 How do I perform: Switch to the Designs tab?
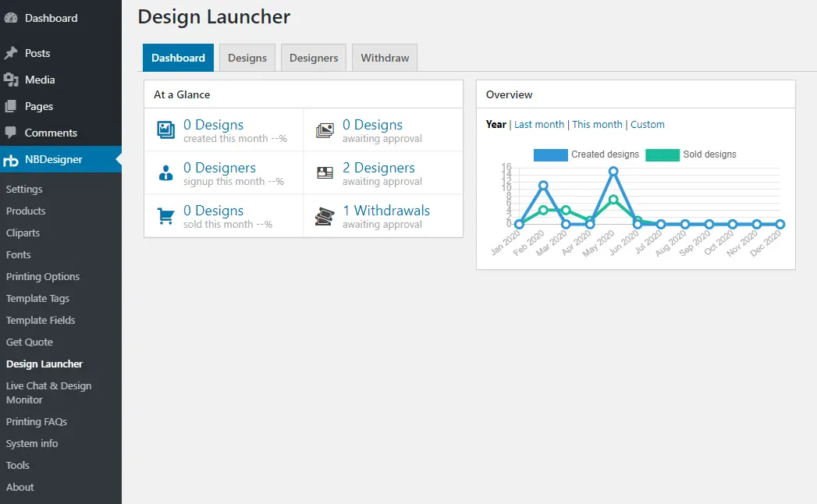coord(247,58)
